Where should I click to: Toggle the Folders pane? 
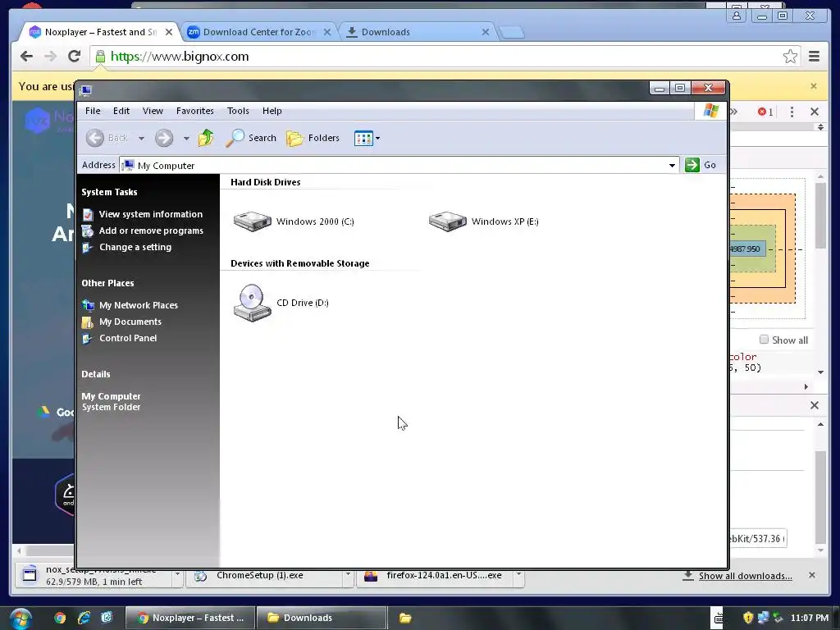point(313,138)
